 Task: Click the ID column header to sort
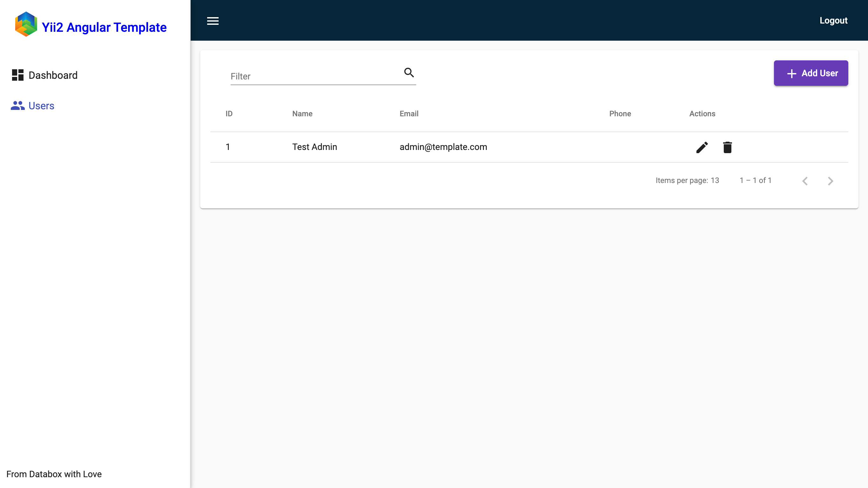coord(229,114)
